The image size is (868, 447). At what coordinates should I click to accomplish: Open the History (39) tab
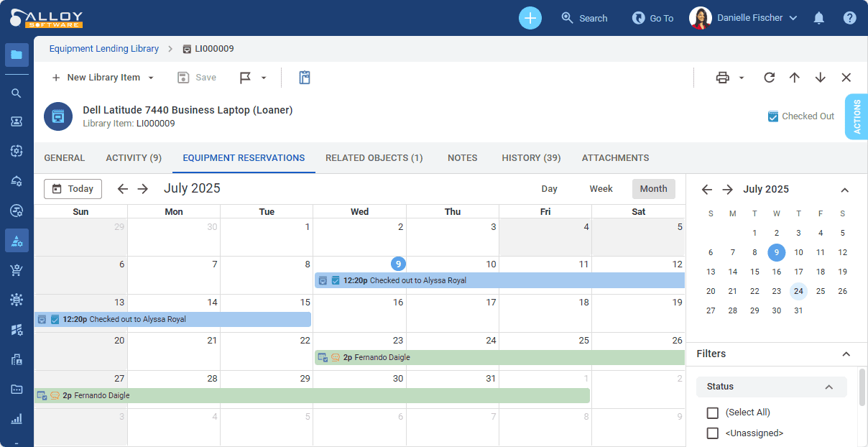click(531, 158)
